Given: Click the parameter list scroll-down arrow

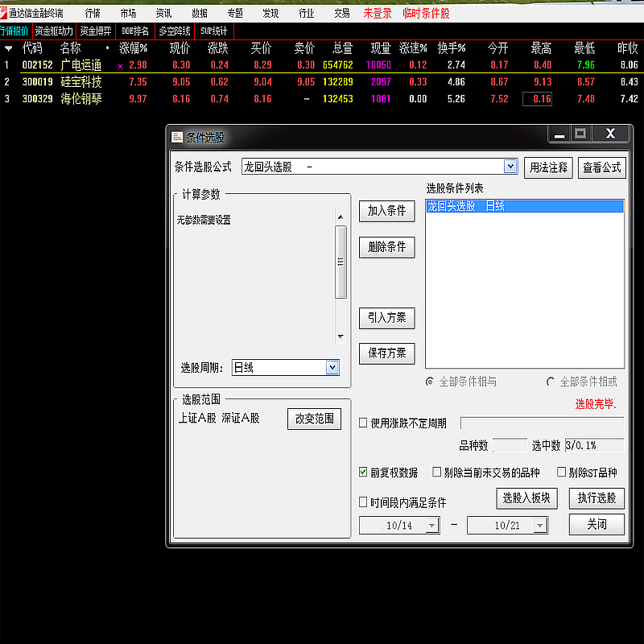Looking at the screenshot, I should 341,336.
